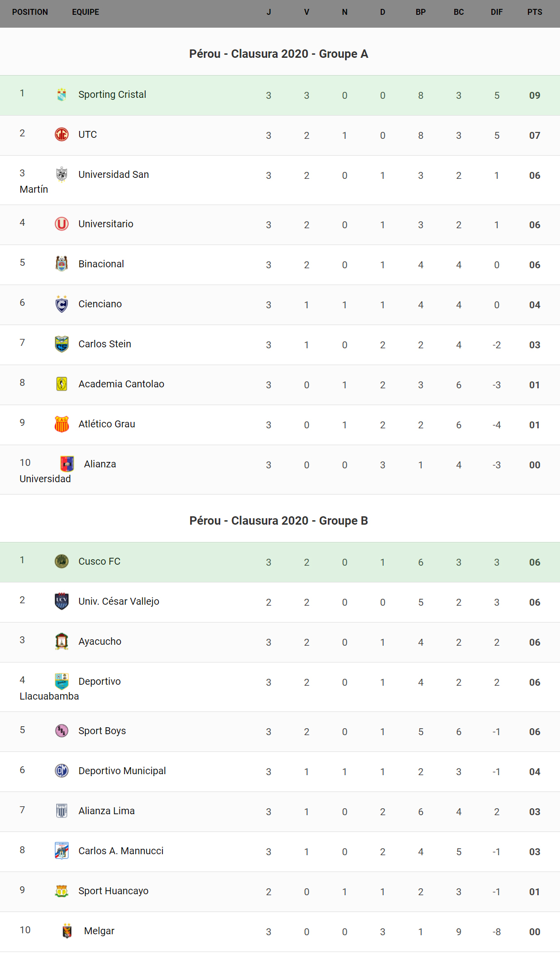This screenshot has height=954, width=560.
Task: Click the Universitario red U crest
Action: click(x=61, y=224)
